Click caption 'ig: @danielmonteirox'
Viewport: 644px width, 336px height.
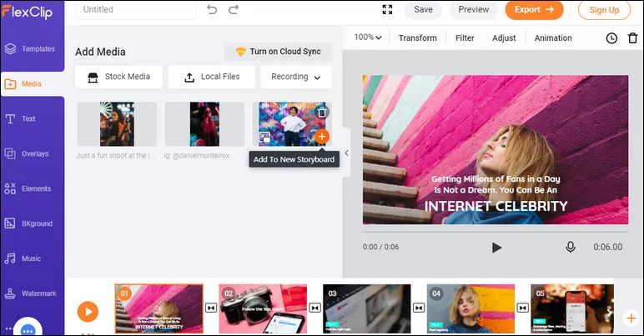pos(197,155)
